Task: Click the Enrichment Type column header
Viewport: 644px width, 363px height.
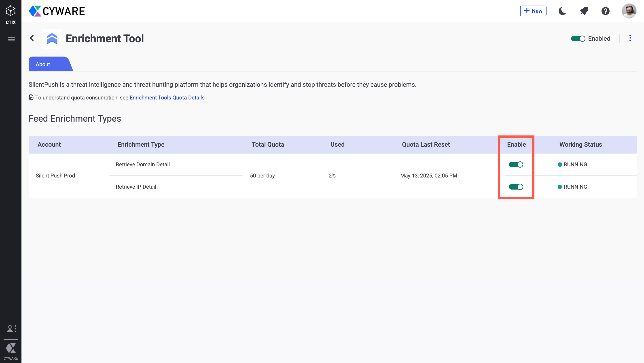Action: pyautogui.click(x=141, y=144)
